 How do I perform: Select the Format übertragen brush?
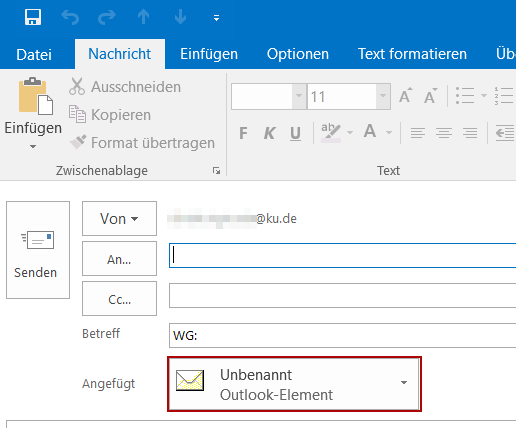pos(78,142)
